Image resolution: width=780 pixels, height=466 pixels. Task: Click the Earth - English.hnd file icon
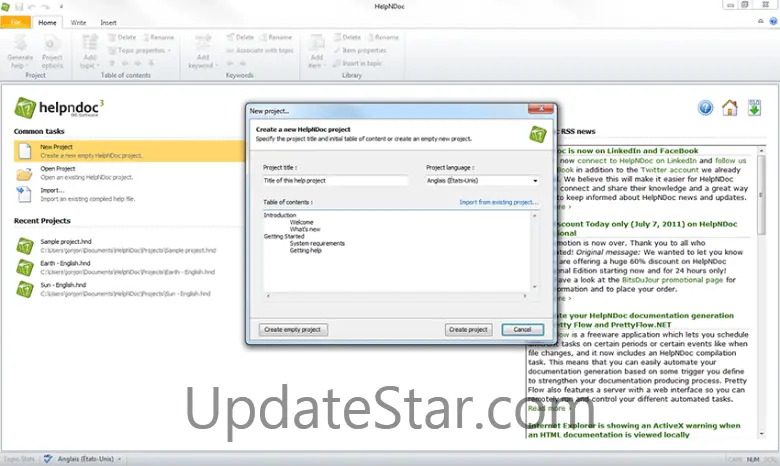(24, 268)
